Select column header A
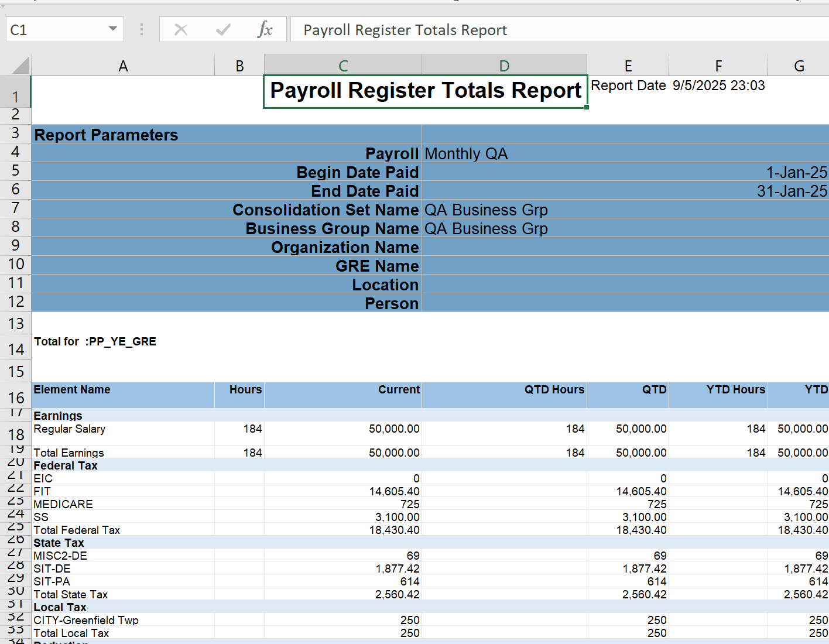Viewport: 829px width, 644px height. 123,65
